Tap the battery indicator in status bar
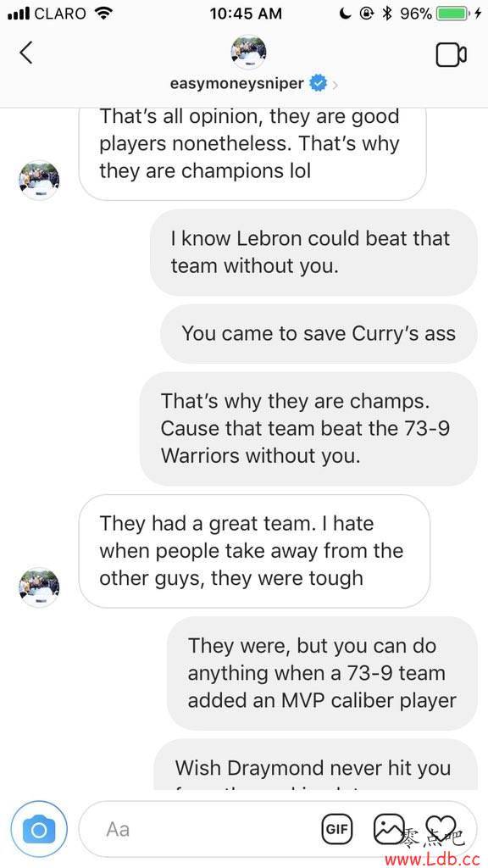 452,14
